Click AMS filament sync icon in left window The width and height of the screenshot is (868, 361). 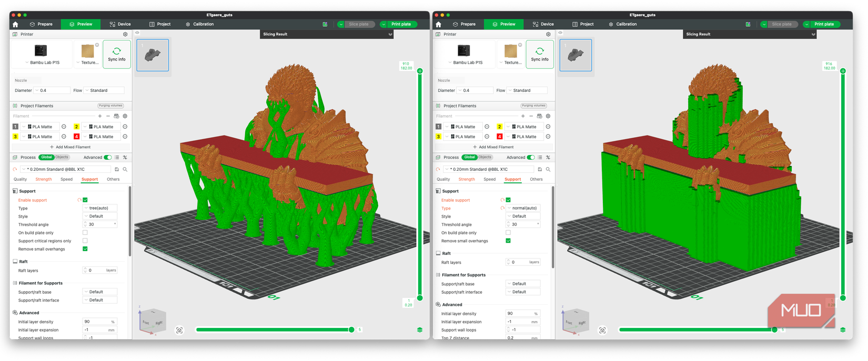pos(117,116)
